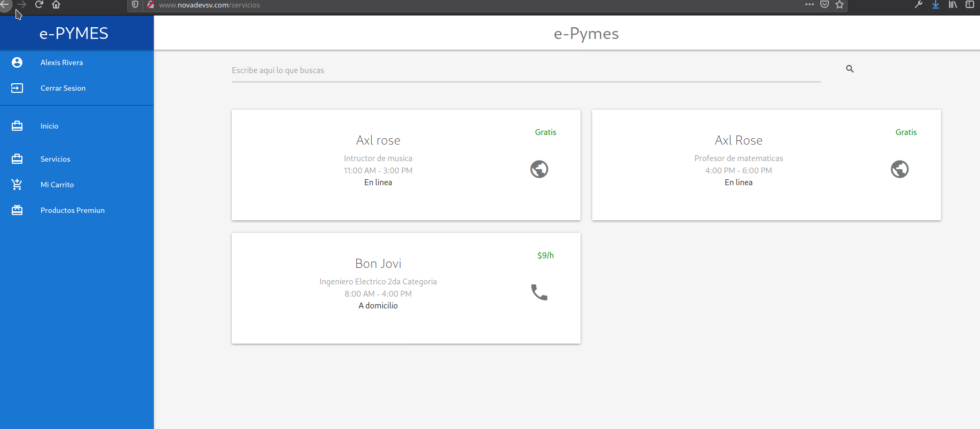980x429 pixels.
Task: Click the Alexis Rivera user avatar icon
Action: (x=17, y=62)
